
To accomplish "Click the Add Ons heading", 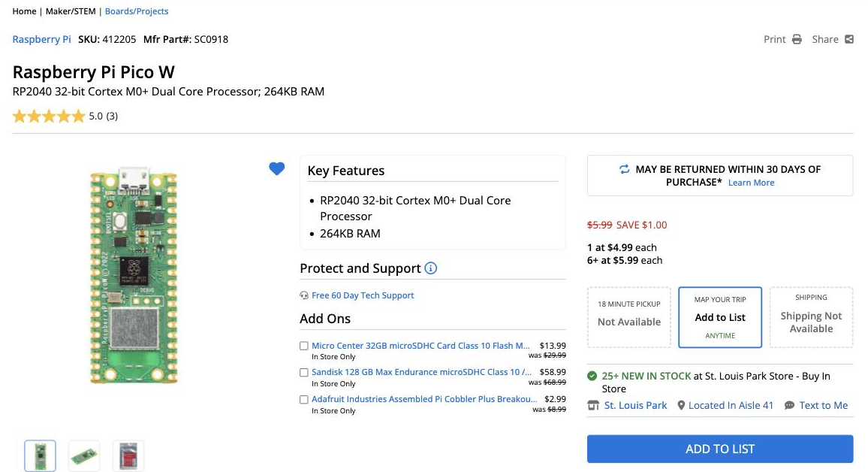I will (x=325, y=319).
